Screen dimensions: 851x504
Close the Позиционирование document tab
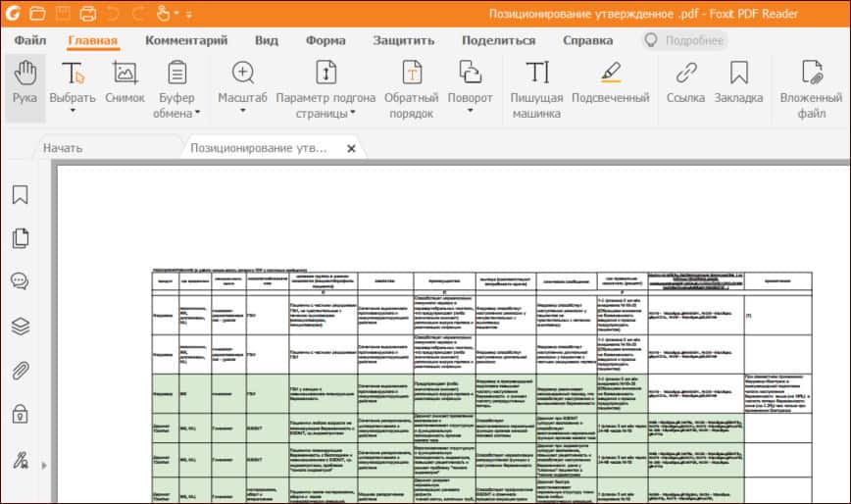pos(351,149)
